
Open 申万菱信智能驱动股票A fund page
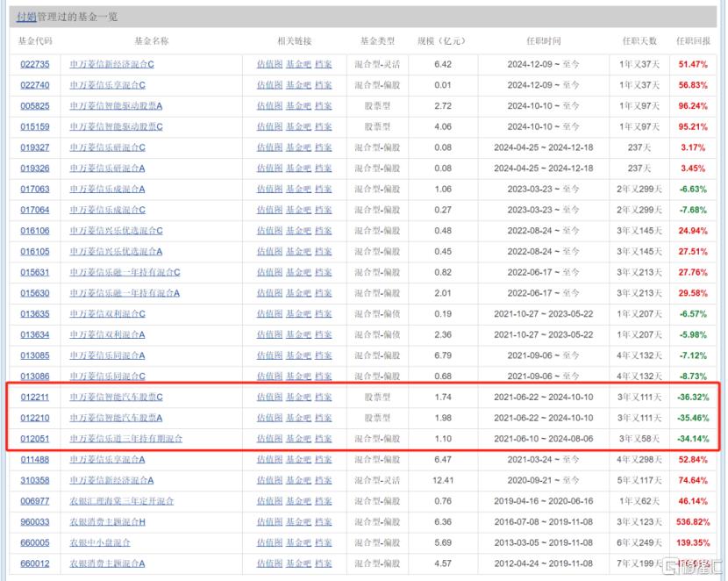coord(116,106)
